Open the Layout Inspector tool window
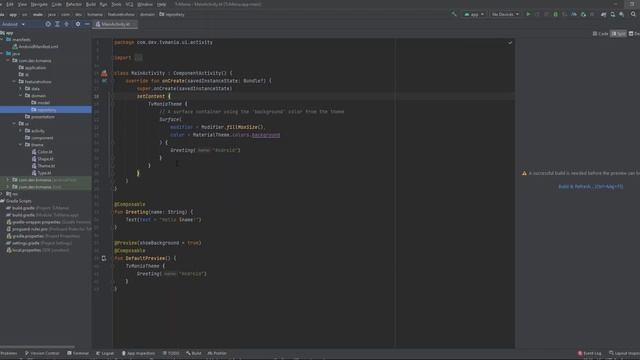This screenshot has width=640, height=360. [624, 353]
